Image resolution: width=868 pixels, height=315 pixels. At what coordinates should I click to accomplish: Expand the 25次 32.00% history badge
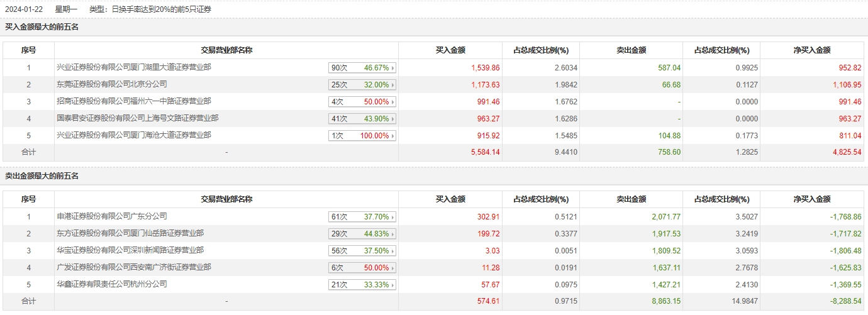point(393,85)
